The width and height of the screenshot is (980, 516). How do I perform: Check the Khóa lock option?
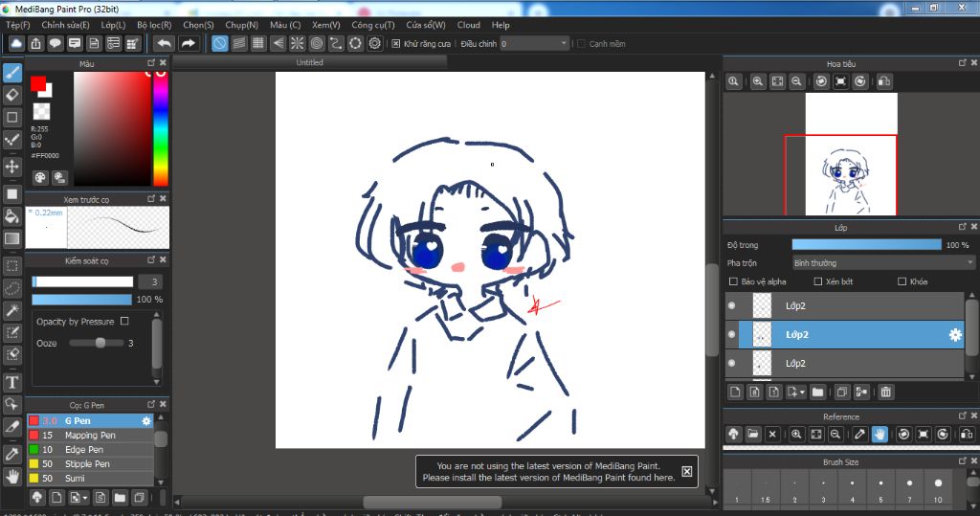(902, 281)
